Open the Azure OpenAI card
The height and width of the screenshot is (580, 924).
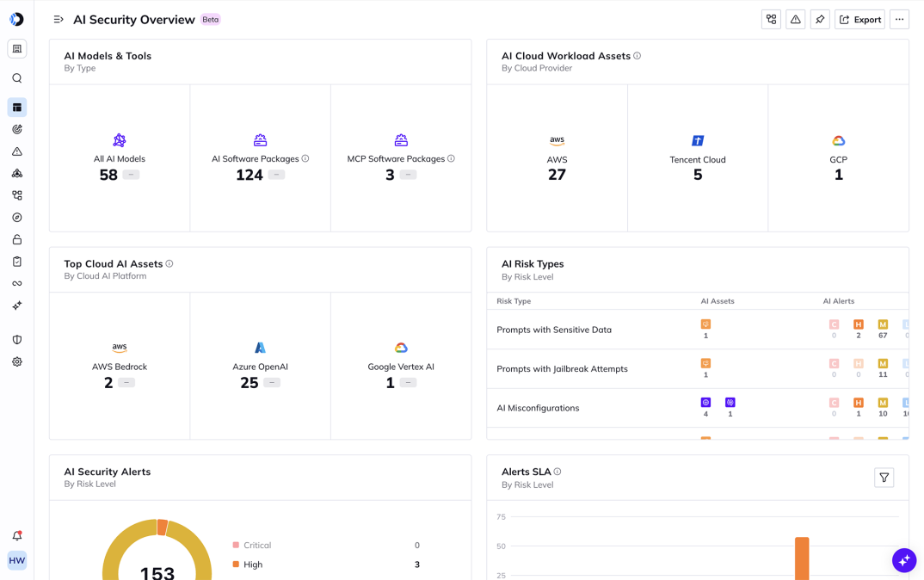coord(261,366)
